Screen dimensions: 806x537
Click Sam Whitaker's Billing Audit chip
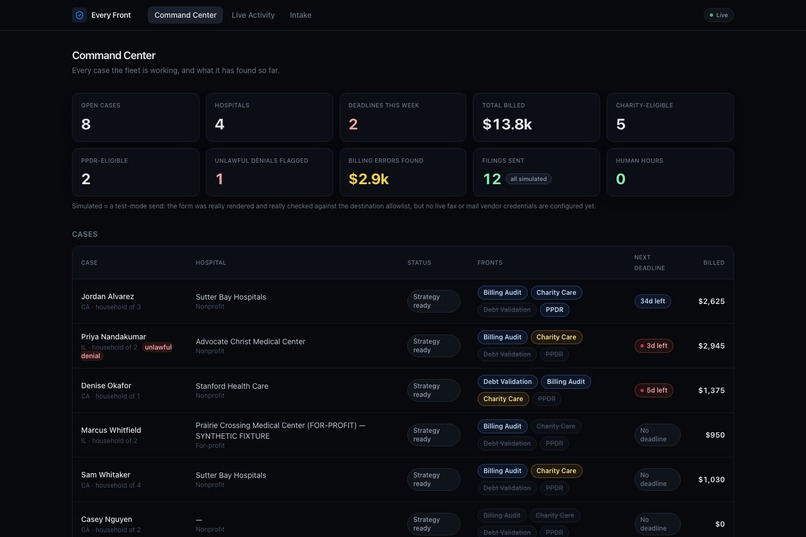pyautogui.click(x=502, y=471)
